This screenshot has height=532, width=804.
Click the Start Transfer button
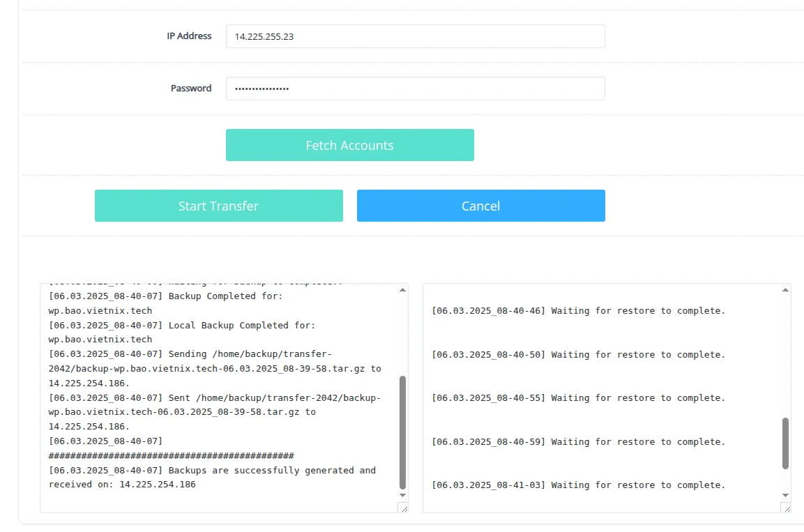(x=218, y=206)
